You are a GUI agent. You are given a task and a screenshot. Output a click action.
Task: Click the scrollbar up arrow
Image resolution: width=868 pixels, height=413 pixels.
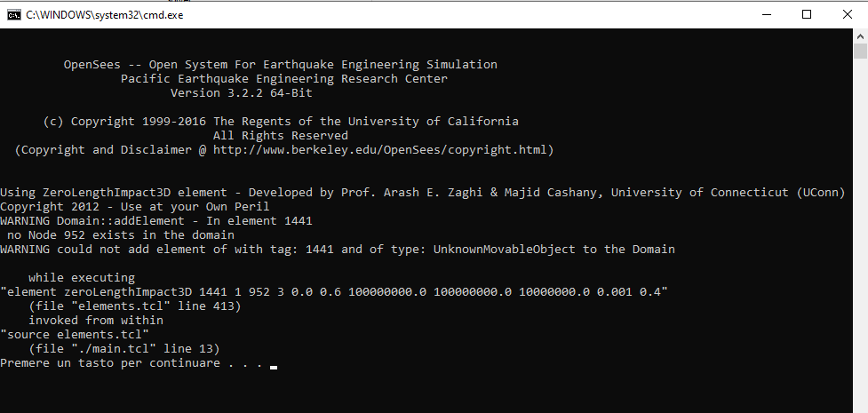click(x=860, y=36)
